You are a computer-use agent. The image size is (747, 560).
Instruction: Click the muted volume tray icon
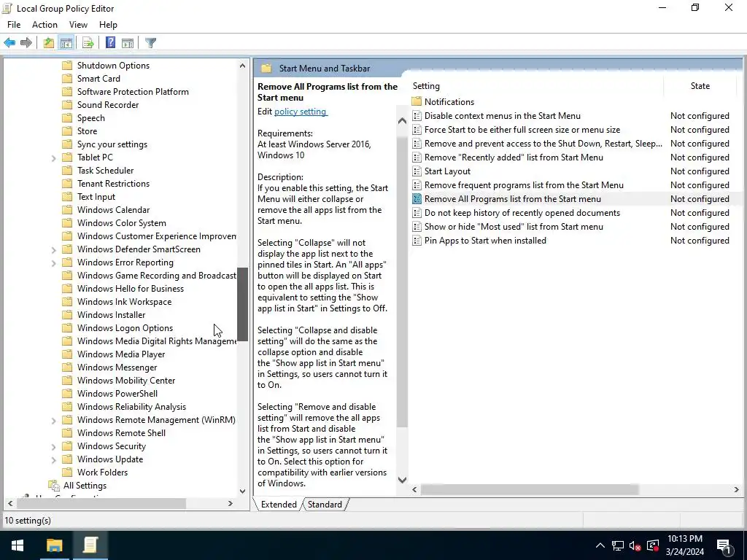click(x=635, y=545)
